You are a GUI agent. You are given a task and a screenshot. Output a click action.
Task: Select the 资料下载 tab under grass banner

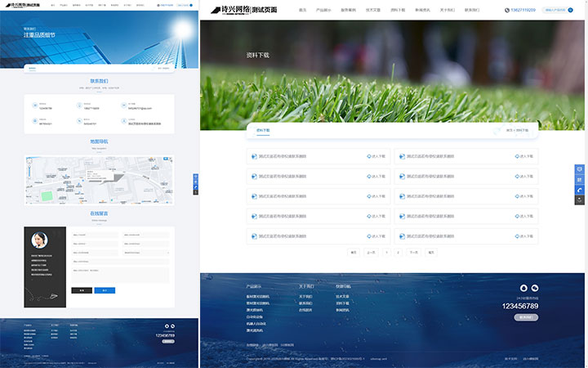coord(263,130)
